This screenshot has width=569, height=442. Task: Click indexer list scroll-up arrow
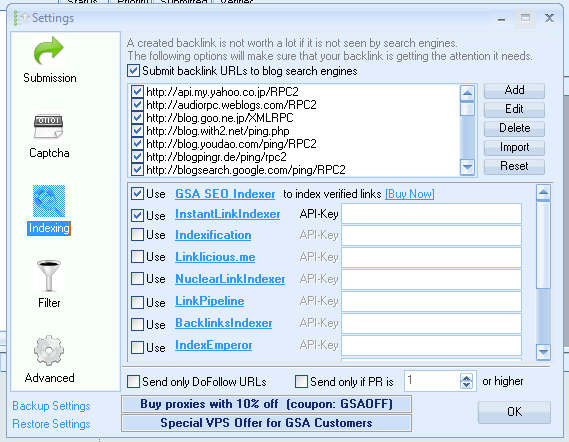click(x=543, y=193)
